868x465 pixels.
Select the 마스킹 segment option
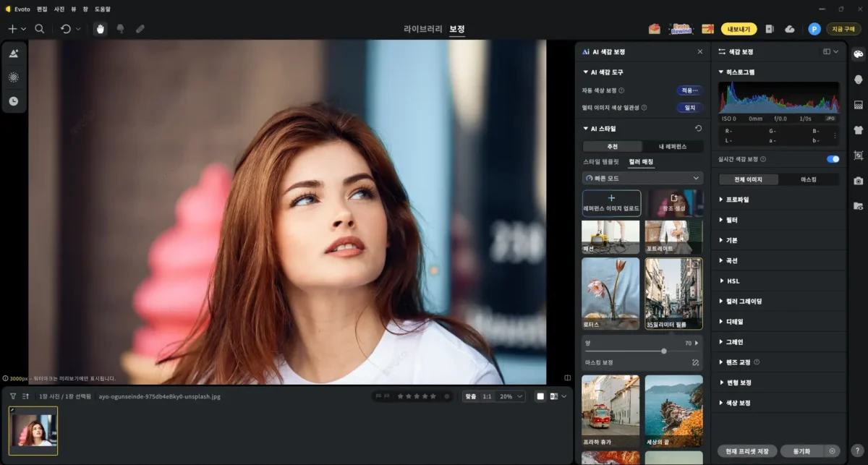pyautogui.click(x=809, y=179)
